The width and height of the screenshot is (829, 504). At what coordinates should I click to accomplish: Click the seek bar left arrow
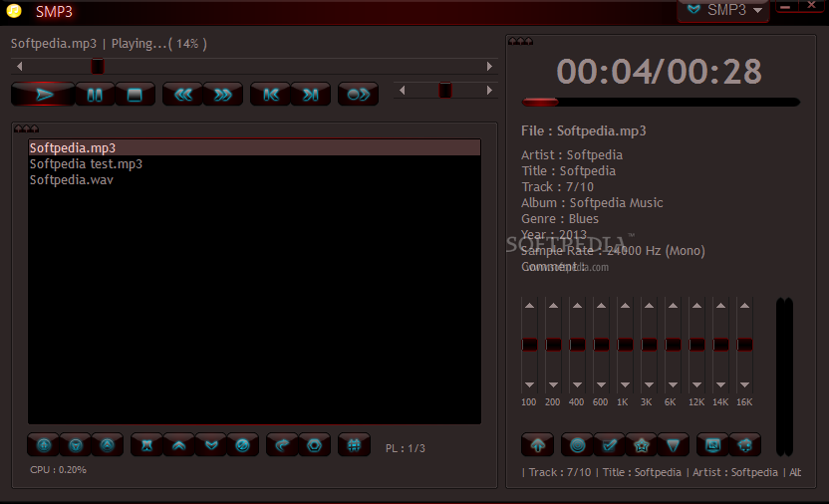(x=20, y=66)
